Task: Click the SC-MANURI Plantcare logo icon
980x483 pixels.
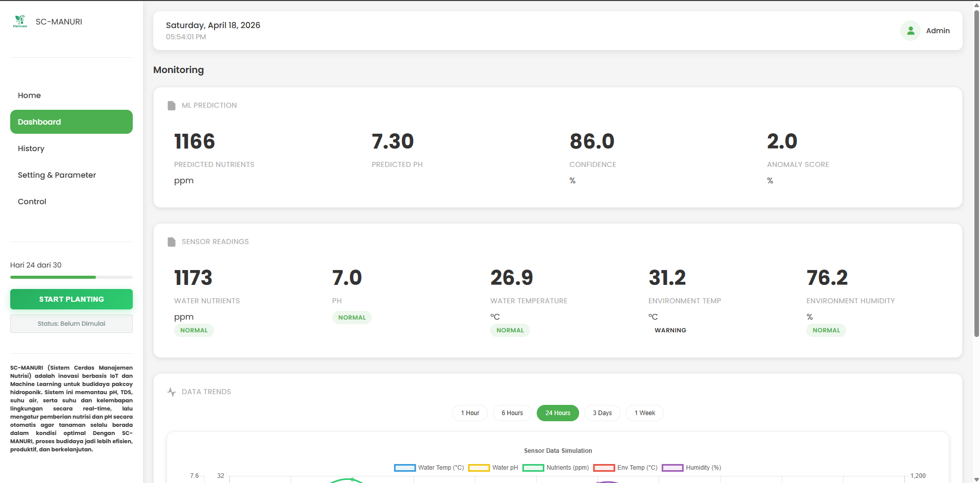Action: 20,21
